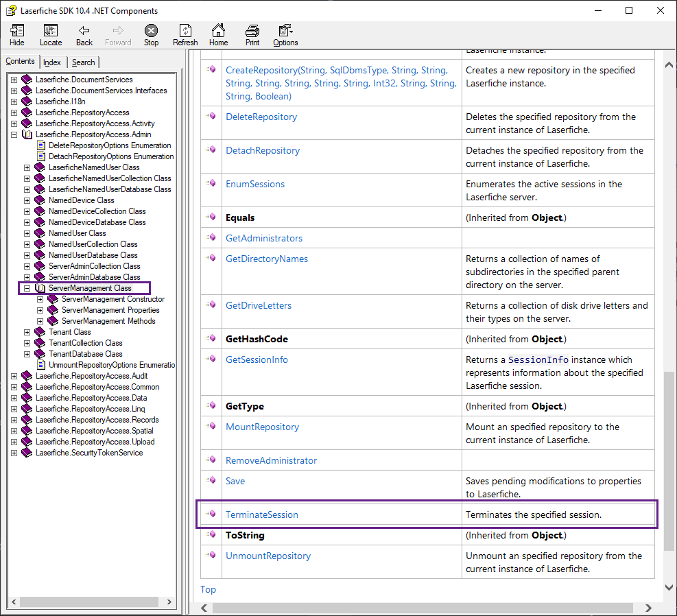The width and height of the screenshot is (677, 616).
Task: Expand the Laserfiche.RepositoryAccess.Linq node
Action: (x=14, y=409)
